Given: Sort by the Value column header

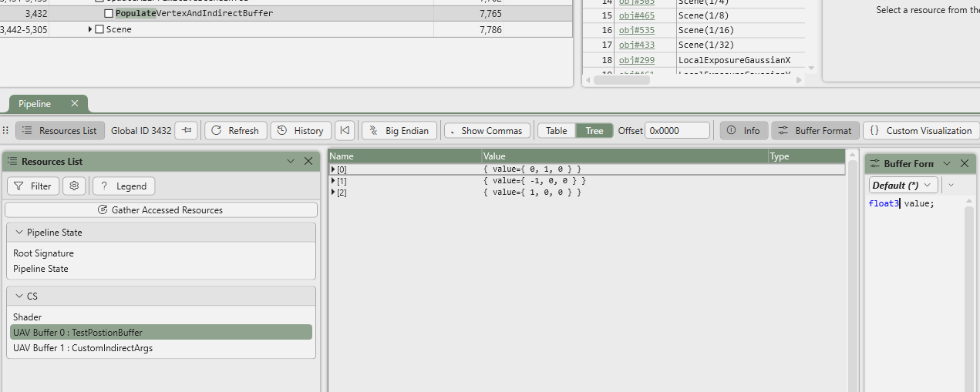Looking at the screenshot, I should [x=625, y=156].
